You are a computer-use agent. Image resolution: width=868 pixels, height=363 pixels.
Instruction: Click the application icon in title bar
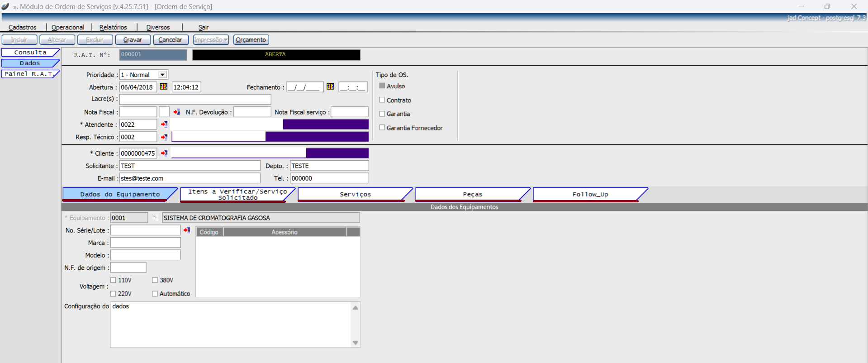click(5, 6)
